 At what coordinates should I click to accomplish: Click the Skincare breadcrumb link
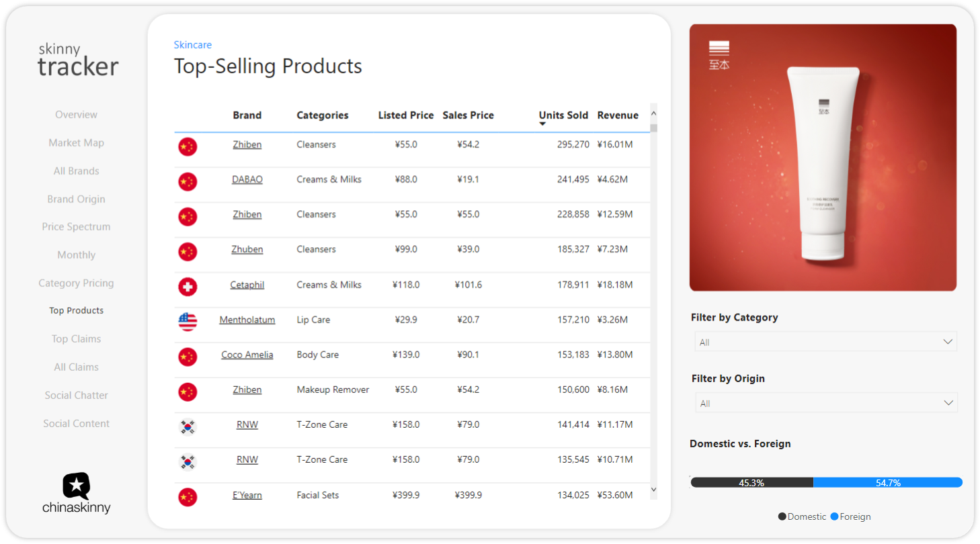(x=193, y=45)
